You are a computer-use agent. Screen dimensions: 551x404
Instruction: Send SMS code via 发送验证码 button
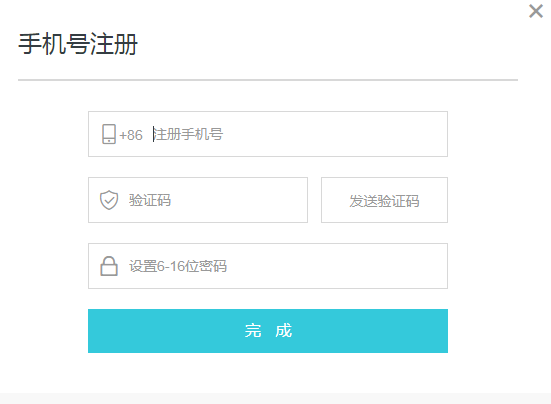click(x=384, y=200)
